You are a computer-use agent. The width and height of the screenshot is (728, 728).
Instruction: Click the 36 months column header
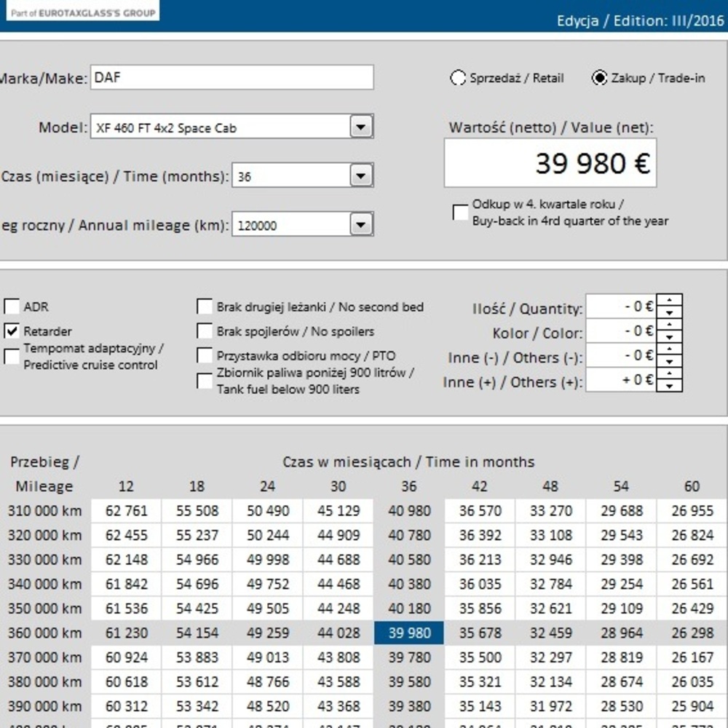[x=409, y=486]
